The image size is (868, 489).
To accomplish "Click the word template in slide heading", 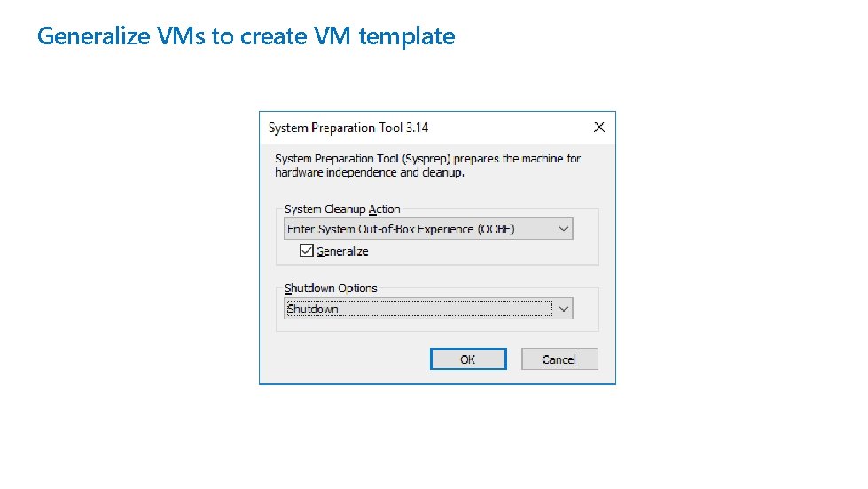I will 407,36.
